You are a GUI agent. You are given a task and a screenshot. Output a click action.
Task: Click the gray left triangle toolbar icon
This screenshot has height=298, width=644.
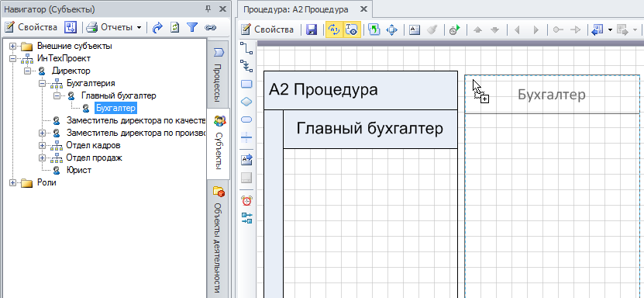coord(517,29)
